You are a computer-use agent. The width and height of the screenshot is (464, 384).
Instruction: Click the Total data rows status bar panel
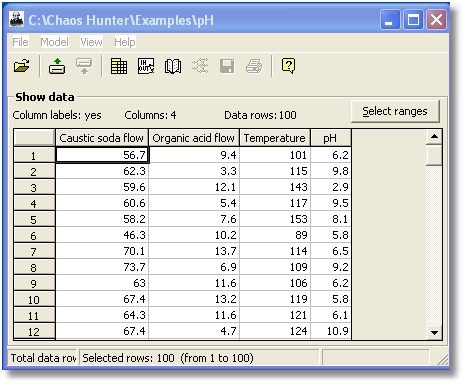pyautogui.click(x=43, y=358)
